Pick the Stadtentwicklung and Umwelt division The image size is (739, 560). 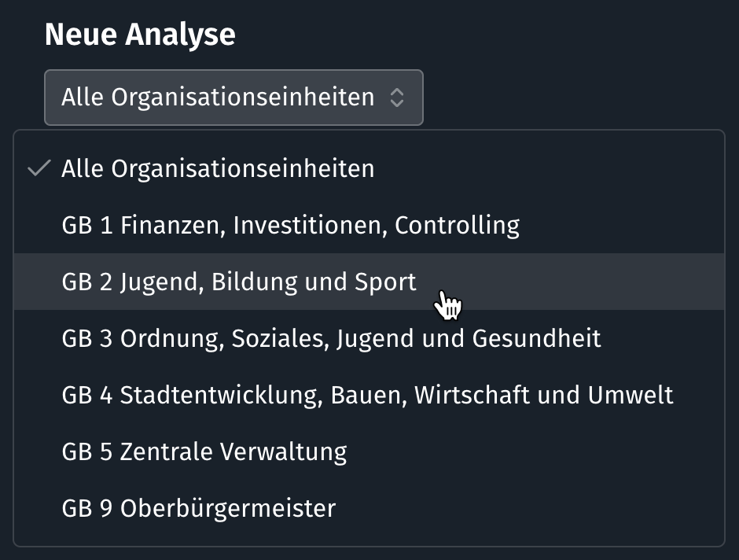[367, 395]
